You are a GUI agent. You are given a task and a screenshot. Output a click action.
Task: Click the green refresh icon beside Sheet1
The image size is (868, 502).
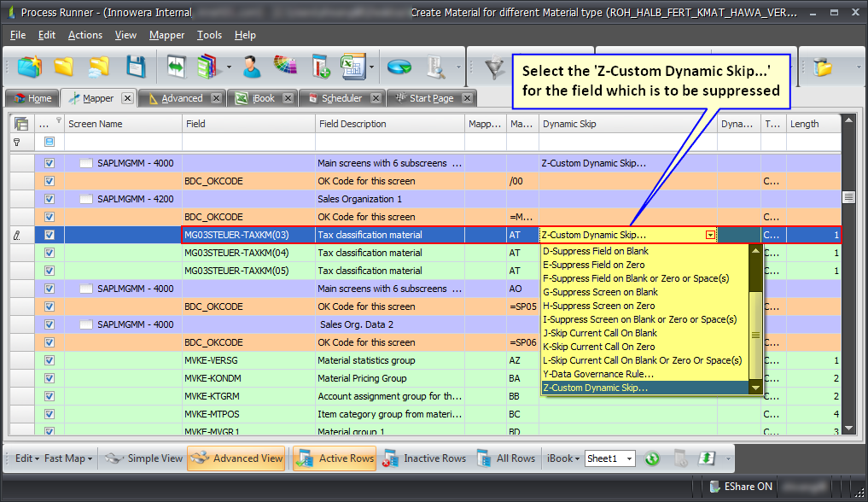[x=651, y=458]
